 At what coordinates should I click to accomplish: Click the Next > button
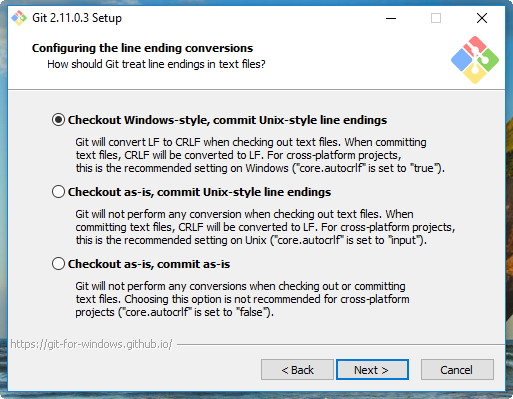coord(372,370)
